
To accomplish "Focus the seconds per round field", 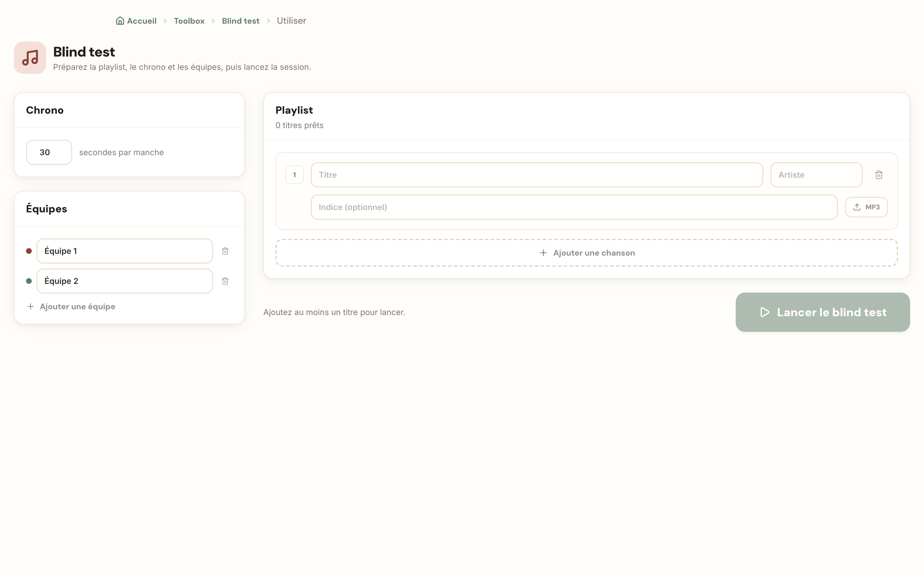I will [x=49, y=152].
